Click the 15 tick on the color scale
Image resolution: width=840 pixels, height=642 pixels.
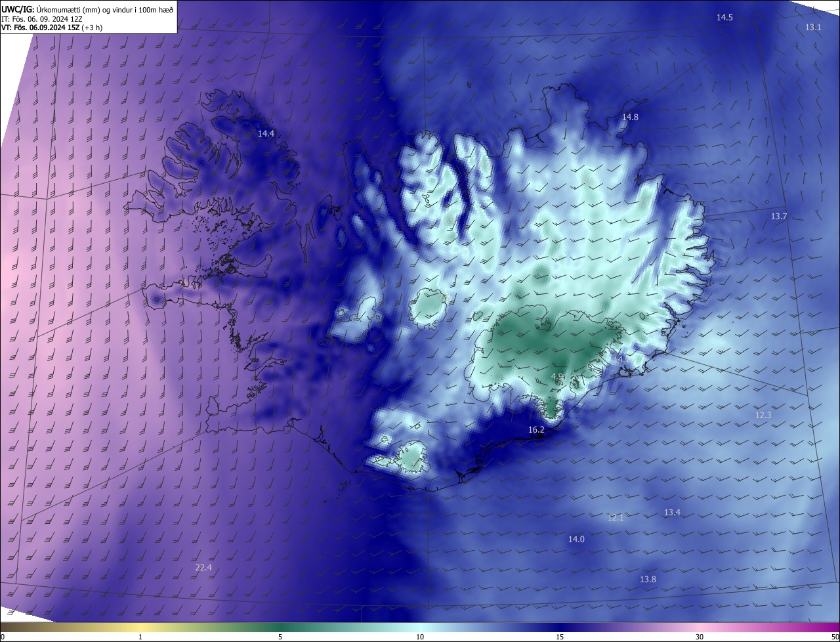tap(560, 637)
